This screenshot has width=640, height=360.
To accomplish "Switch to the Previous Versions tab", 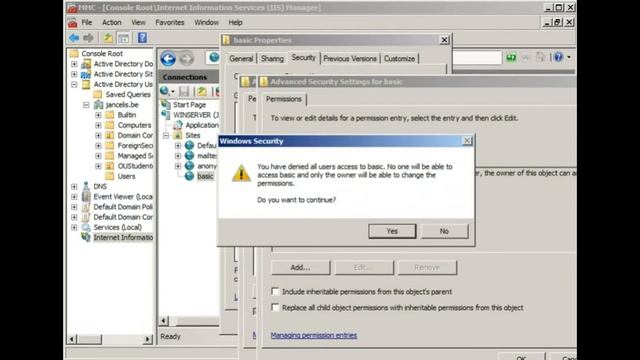I will tap(350, 58).
